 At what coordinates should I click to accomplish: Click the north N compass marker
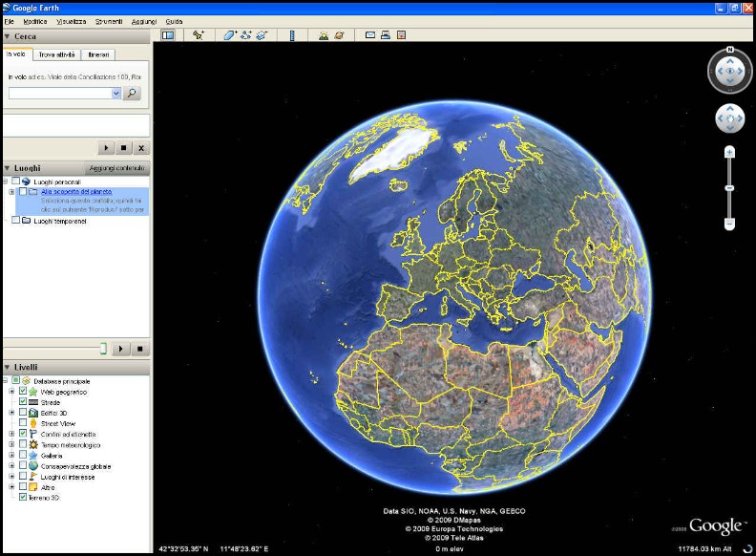[729, 50]
